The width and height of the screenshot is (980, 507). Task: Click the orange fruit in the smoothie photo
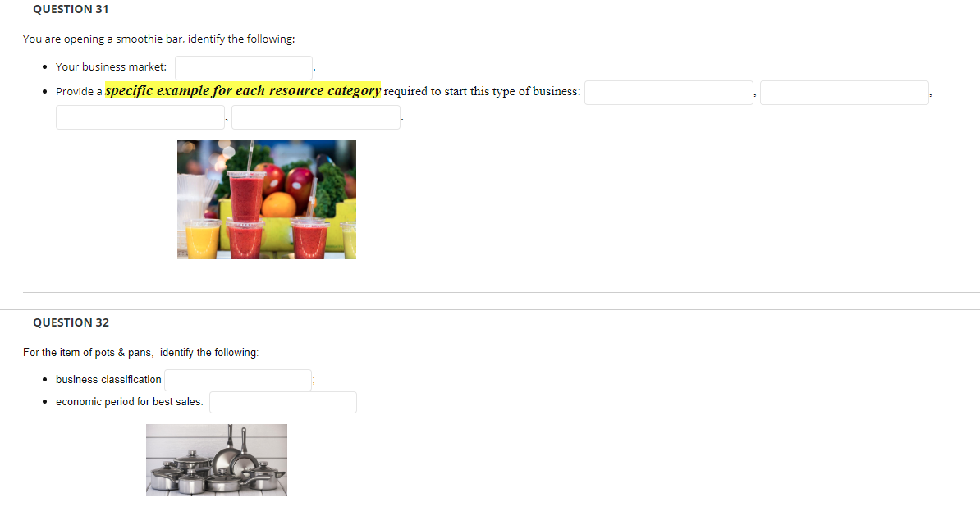click(x=279, y=205)
